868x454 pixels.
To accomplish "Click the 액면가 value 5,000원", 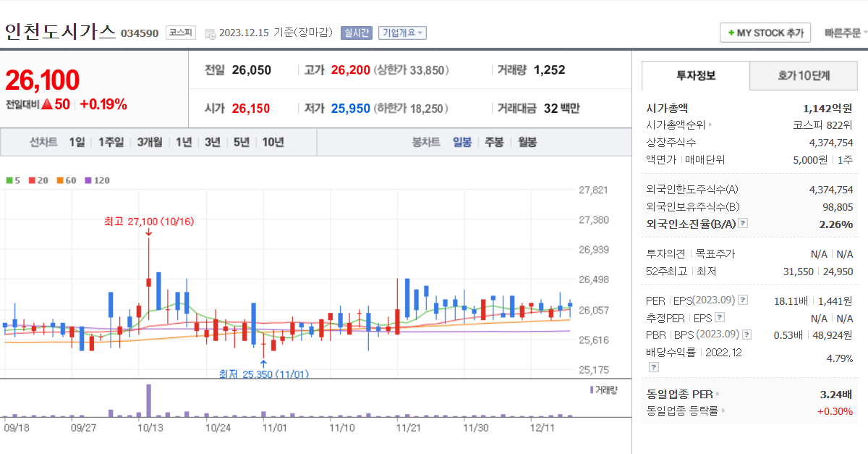I will click(811, 159).
